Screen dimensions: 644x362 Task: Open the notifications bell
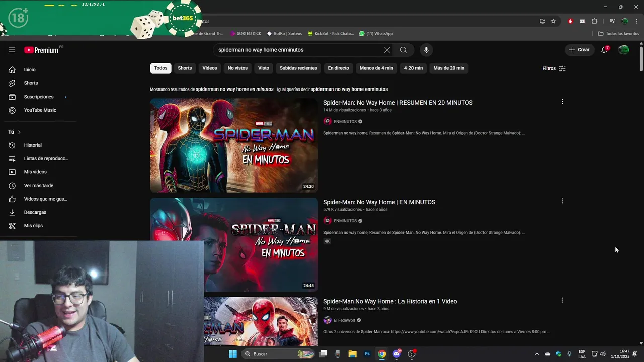pos(604,50)
